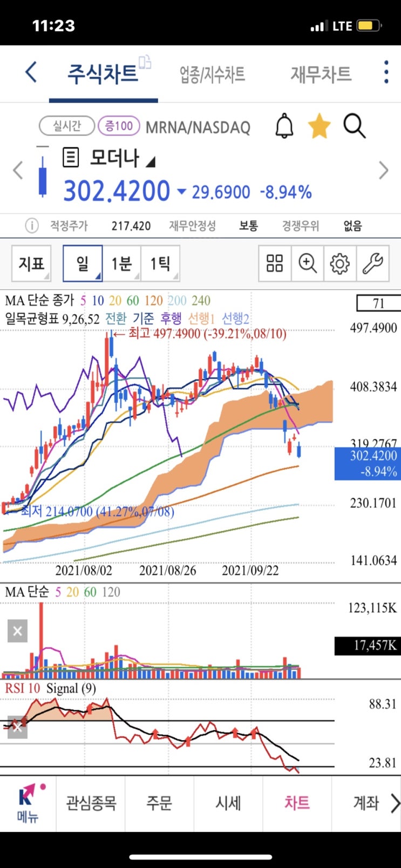Switch to 주식차트 tab

tap(103, 73)
